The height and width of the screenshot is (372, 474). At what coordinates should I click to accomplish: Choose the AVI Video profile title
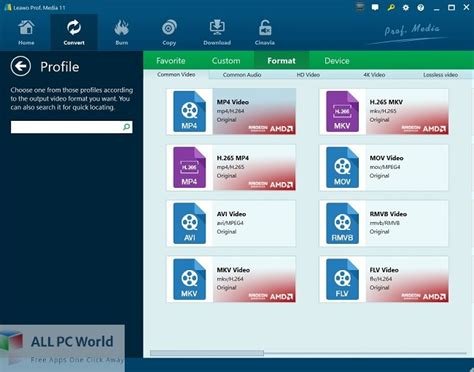coord(231,214)
